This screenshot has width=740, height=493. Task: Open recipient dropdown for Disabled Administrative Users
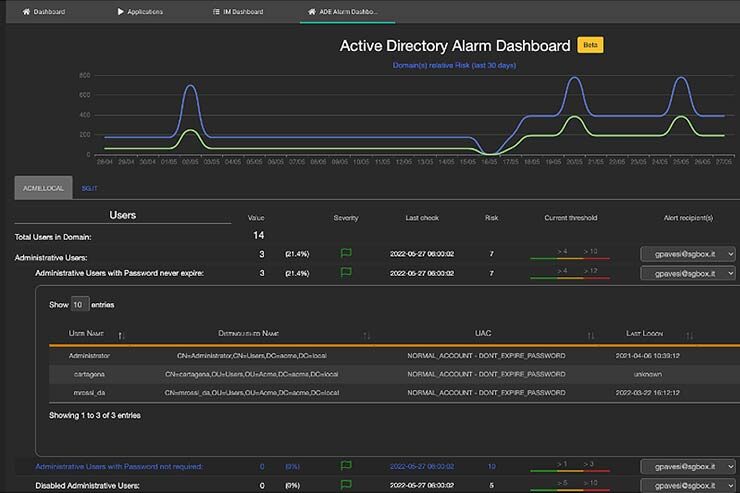[x=688, y=485]
